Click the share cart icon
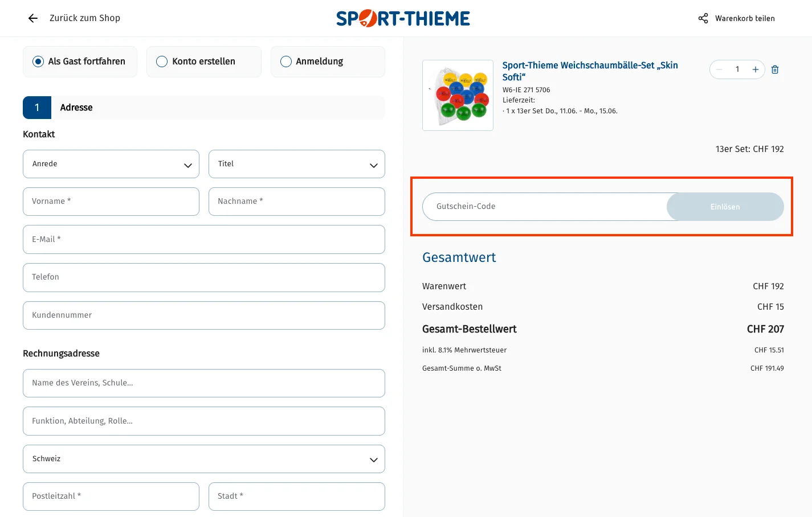The width and height of the screenshot is (812, 517). click(703, 18)
